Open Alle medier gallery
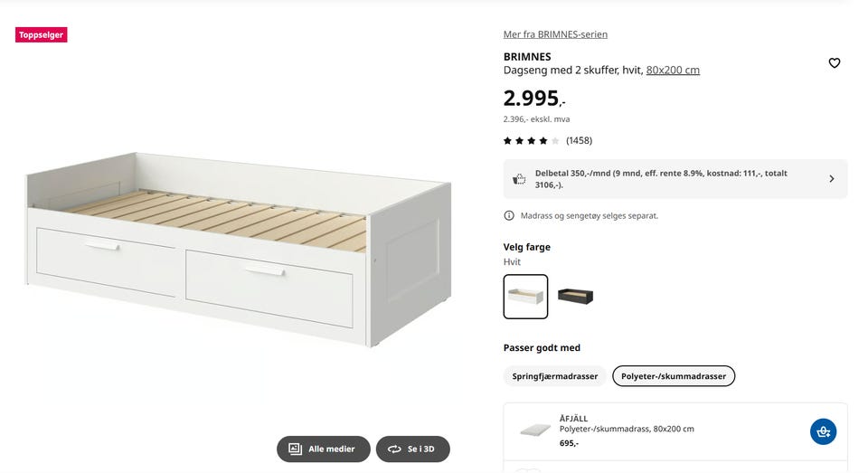Viewport: 868px width, 473px height. [x=324, y=449]
